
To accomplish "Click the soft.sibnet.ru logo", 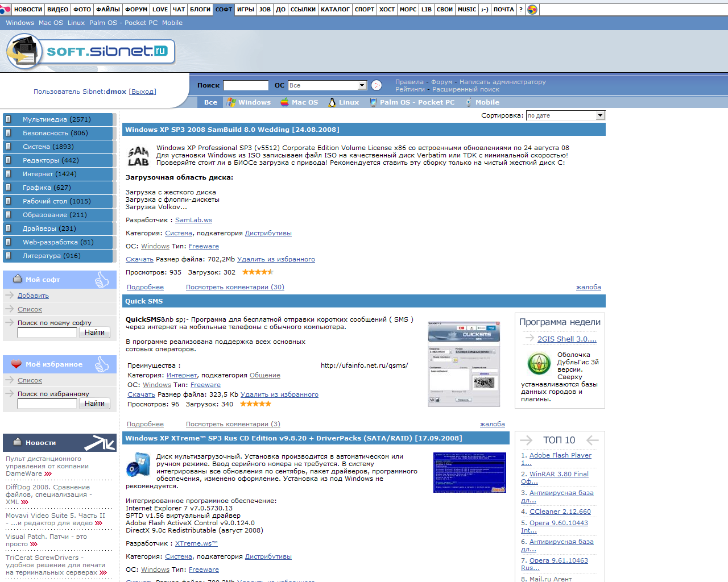I will [x=90, y=51].
